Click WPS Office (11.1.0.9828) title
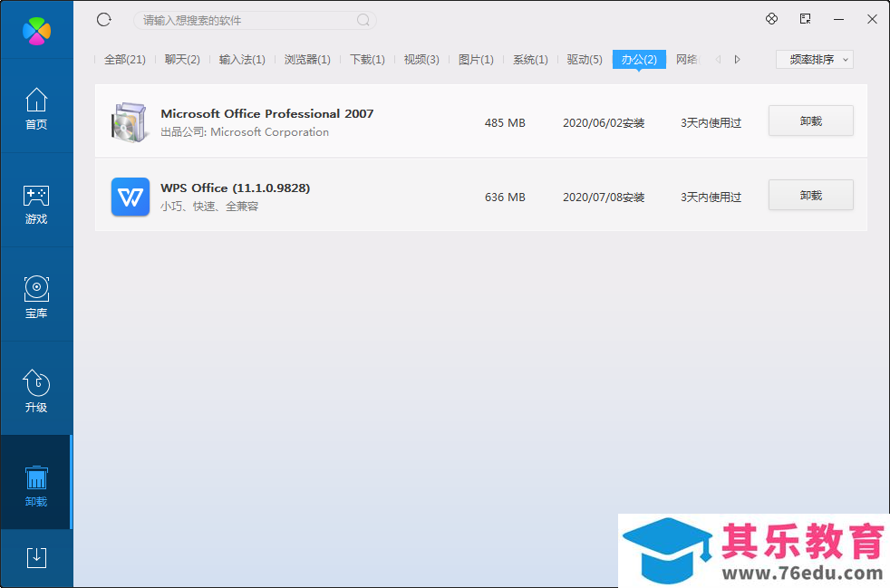Viewport: 890px width, 588px height. tap(236, 188)
